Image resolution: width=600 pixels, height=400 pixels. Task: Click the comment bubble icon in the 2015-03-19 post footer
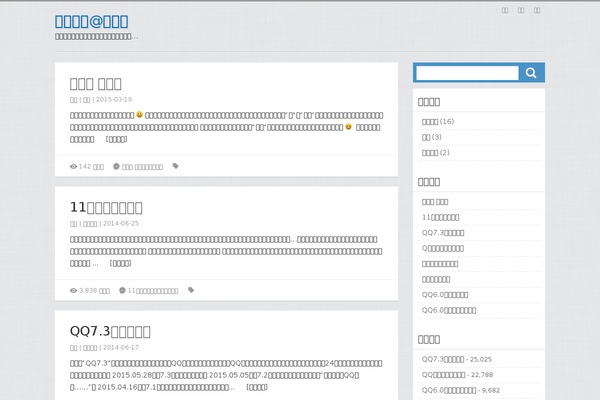[x=116, y=166]
